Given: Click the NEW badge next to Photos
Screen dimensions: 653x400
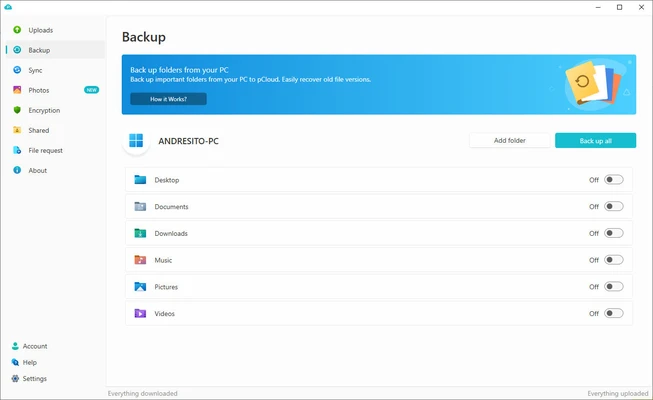Looking at the screenshot, I should [x=92, y=90].
